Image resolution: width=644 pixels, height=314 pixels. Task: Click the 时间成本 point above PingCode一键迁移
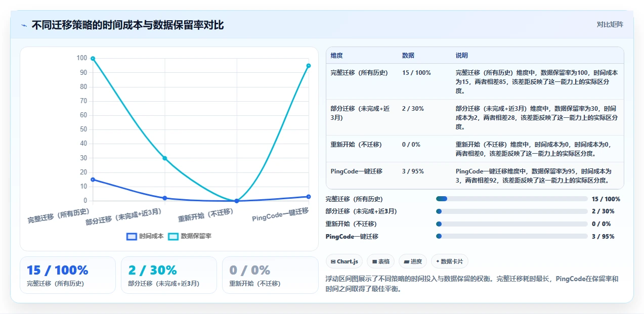coord(309,197)
